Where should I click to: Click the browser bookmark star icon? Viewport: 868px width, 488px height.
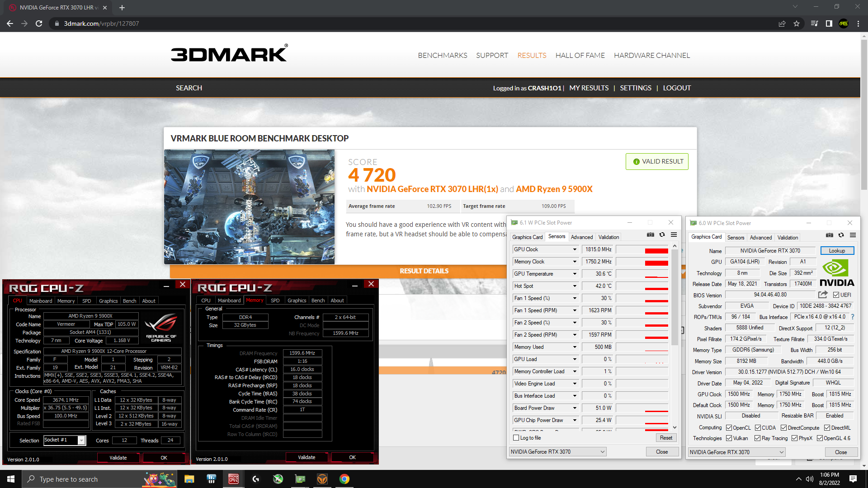click(x=797, y=23)
